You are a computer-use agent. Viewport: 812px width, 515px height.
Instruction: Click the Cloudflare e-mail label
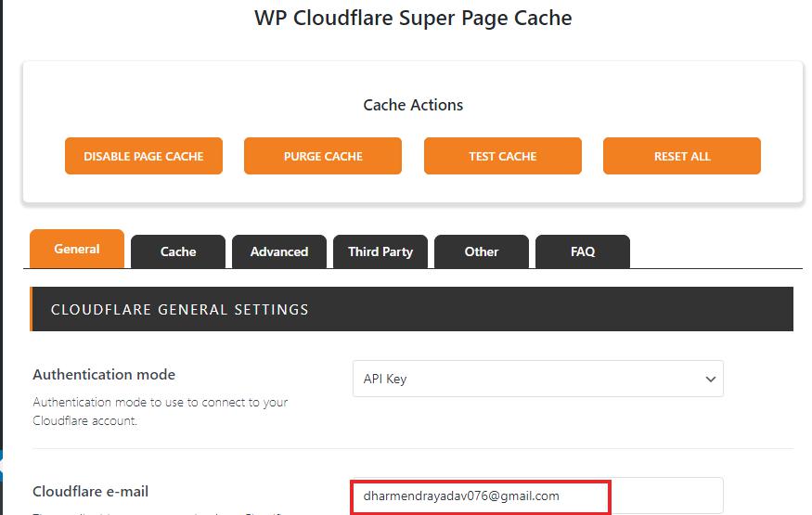click(x=91, y=491)
